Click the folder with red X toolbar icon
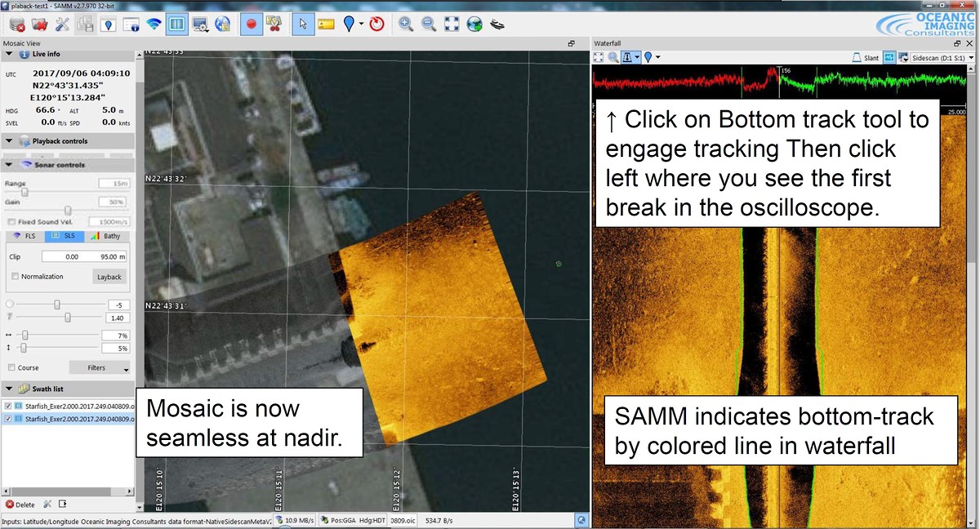Screen dimensions: 980x529 coord(38,24)
